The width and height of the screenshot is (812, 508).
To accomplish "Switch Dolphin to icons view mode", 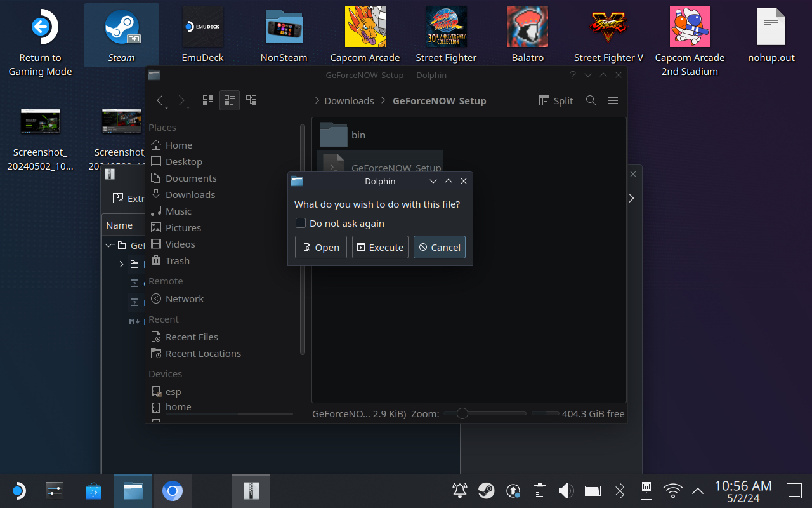I will point(207,100).
